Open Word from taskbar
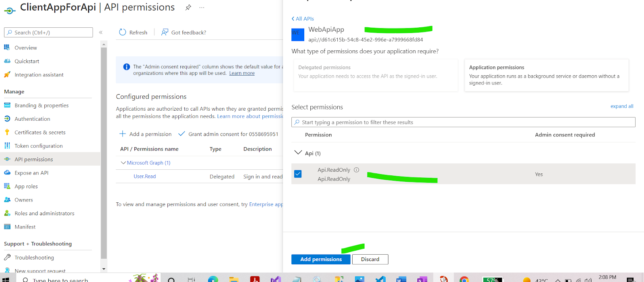Viewport: 644px width, 282px height. [x=401, y=279]
